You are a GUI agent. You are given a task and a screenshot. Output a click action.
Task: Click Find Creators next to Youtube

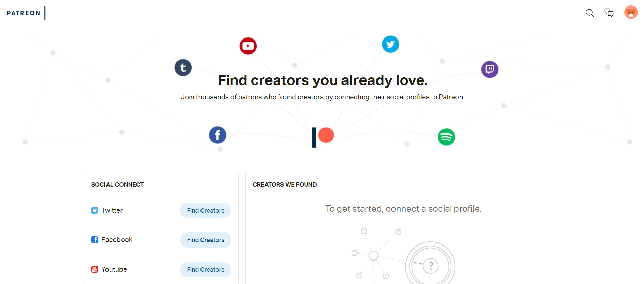pos(205,269)
